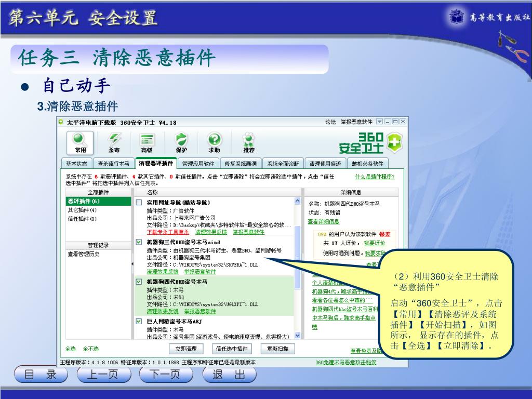Click the 立即清理 button
This screenshot has width=532, height=399.
point(186,349)
